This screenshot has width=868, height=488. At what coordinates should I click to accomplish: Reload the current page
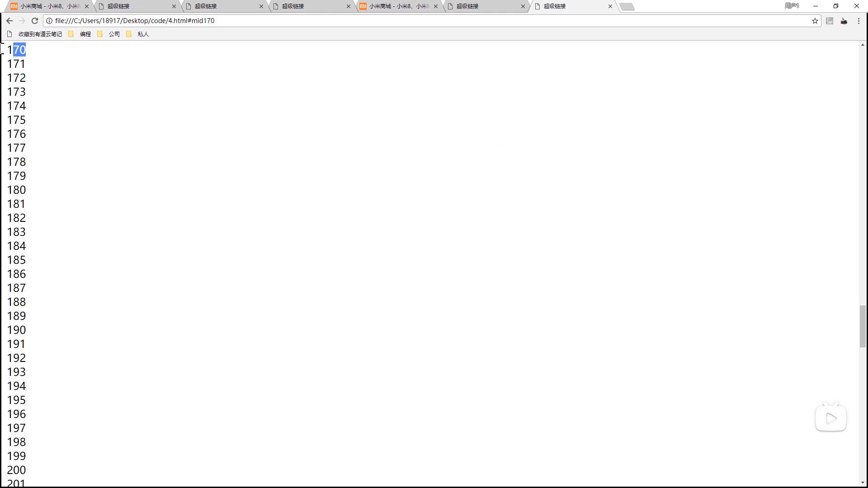tap(35, 21)
